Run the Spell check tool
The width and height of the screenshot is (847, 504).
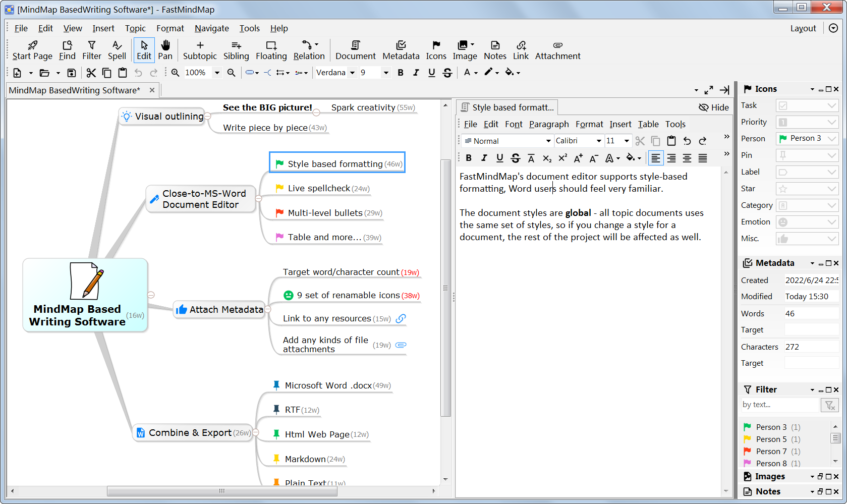(x=117, y=50)
